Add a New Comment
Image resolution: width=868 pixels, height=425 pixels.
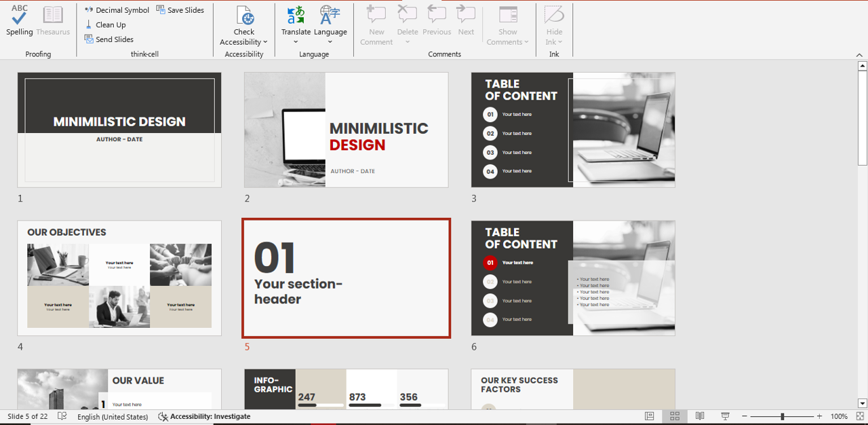point(376,25)
